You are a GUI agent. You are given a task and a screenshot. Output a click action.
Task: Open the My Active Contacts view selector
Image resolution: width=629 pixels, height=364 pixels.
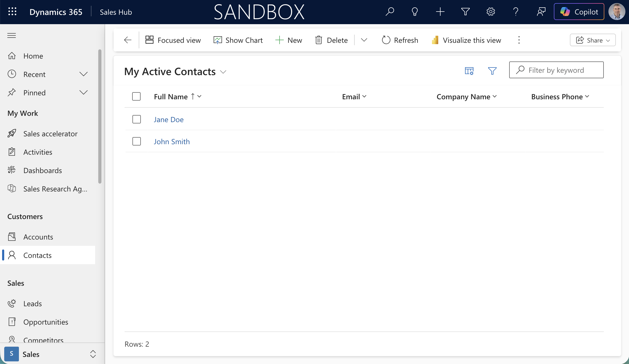coord(223,71)
